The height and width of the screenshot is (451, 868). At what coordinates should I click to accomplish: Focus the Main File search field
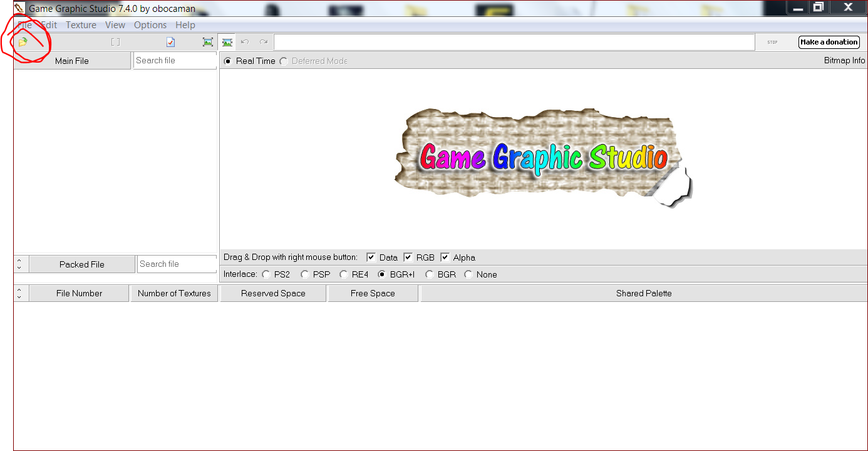click(x=175, y=60)
